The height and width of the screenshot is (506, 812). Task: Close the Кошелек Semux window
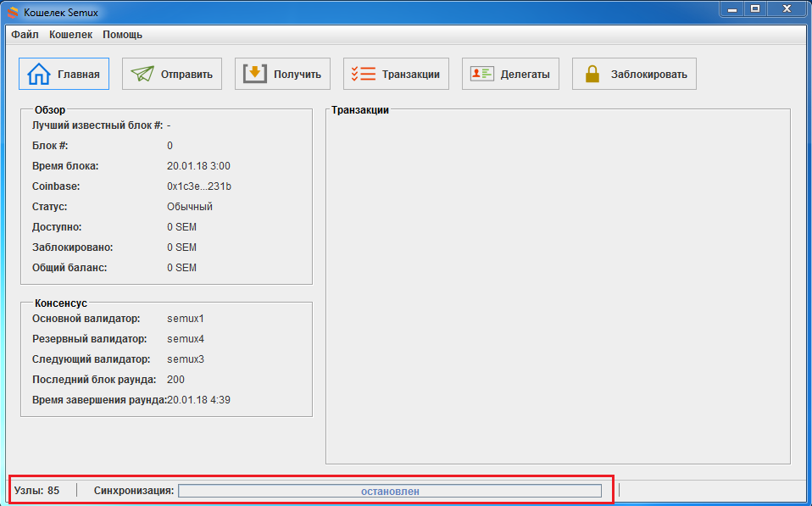coord(787,8)
